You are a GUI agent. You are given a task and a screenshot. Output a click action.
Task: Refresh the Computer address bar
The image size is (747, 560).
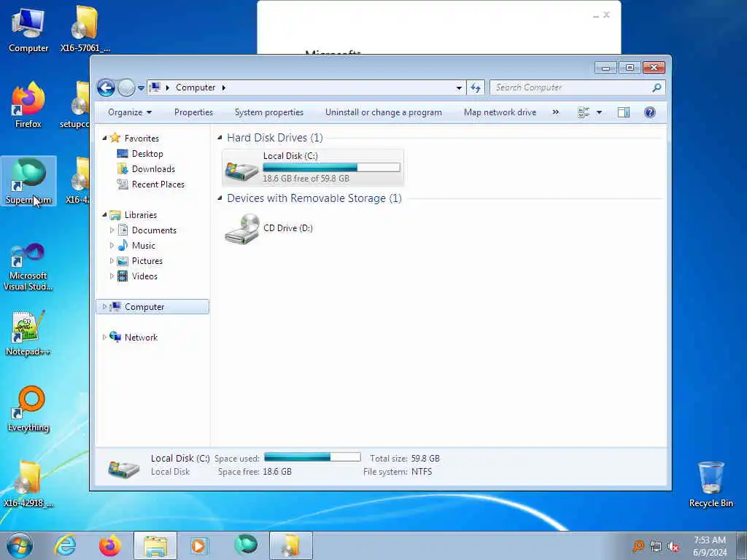pyautogui.click(x=476, y=87)
